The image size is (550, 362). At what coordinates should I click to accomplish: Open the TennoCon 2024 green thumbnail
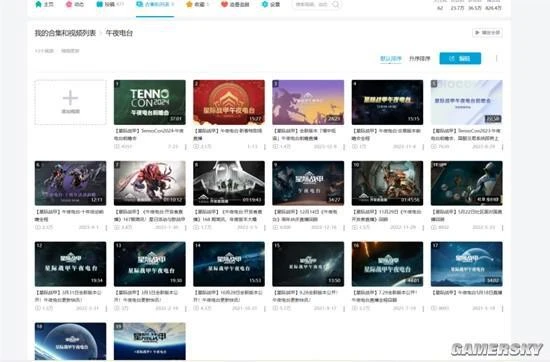(150, 102)
